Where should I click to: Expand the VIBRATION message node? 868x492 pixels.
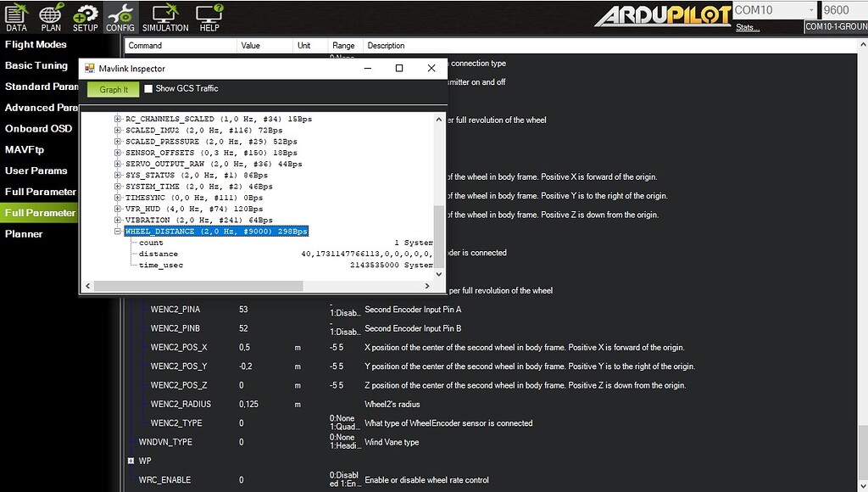[x=118, y=220]
